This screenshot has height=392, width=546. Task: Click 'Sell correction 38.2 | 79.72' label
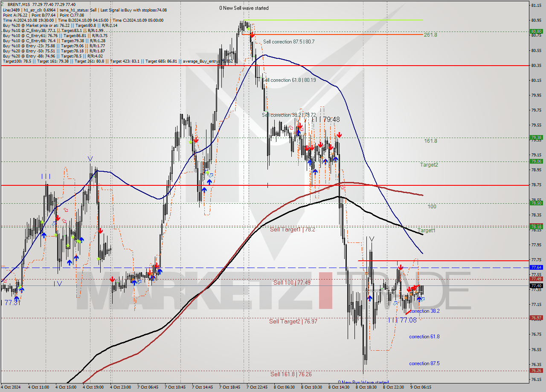pos(289,115)
